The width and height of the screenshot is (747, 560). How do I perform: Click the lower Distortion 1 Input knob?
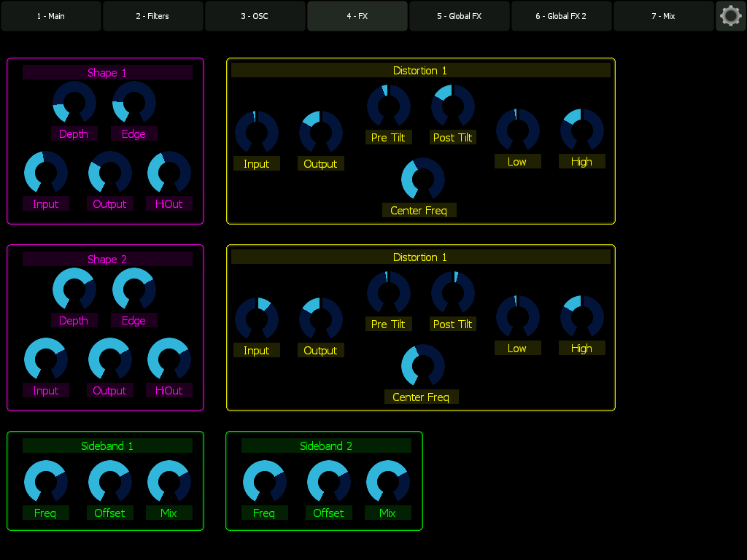coord(257,319)
